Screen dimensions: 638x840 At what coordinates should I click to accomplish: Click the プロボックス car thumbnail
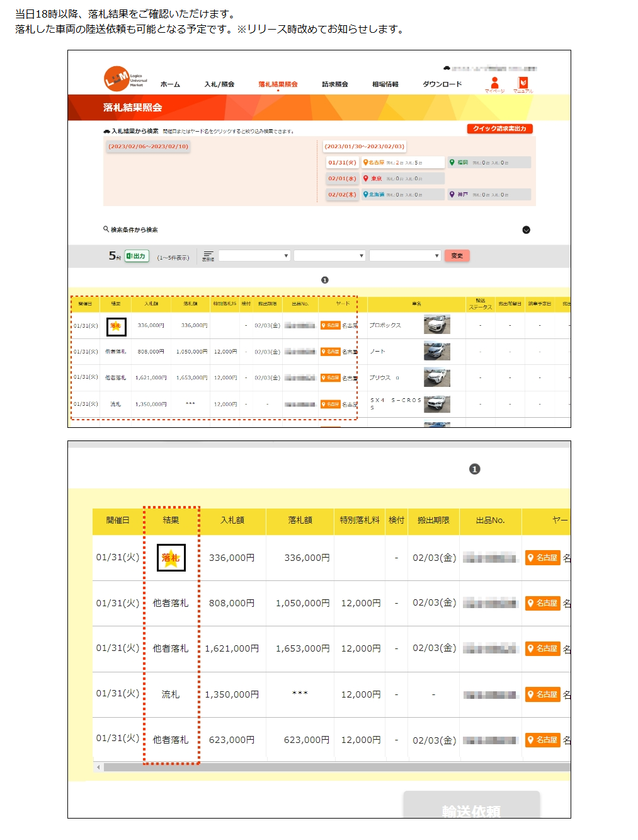coord(436,325)
